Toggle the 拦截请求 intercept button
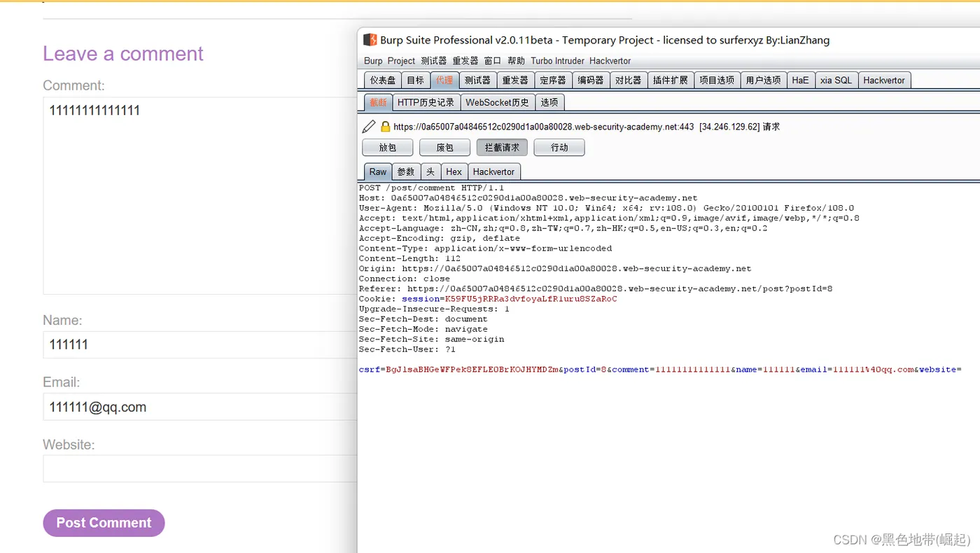Screen dimensions: 980x553 (502, 148)
